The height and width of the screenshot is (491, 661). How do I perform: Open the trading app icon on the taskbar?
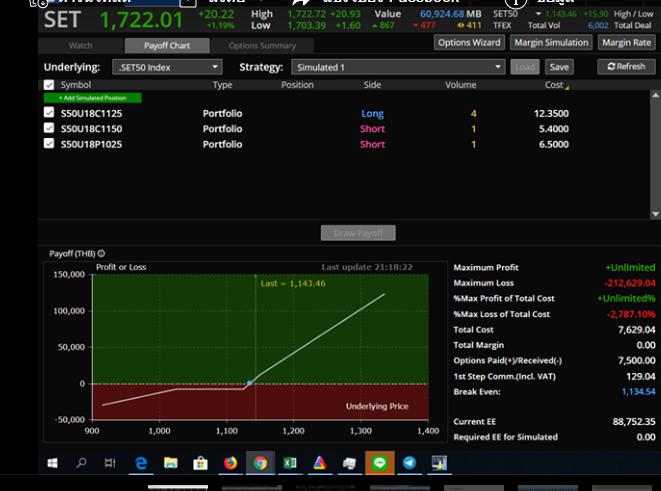pyautogui.click(x=439, y=463)
